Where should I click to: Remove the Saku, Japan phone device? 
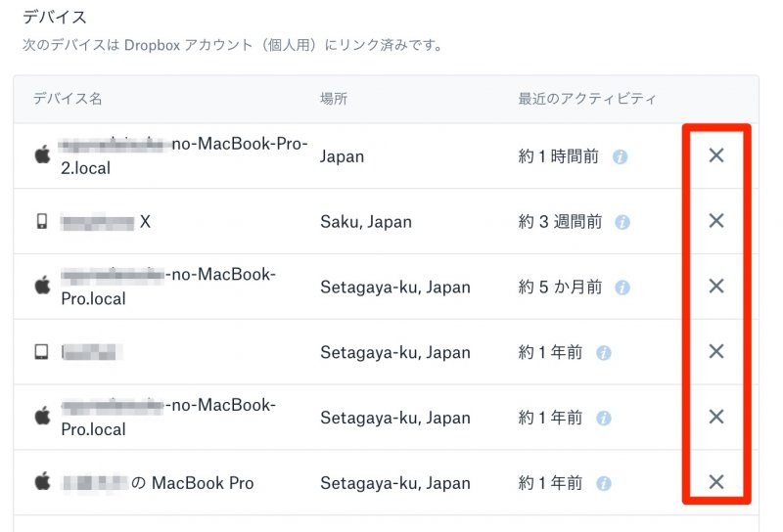click(x=716, y=221)
